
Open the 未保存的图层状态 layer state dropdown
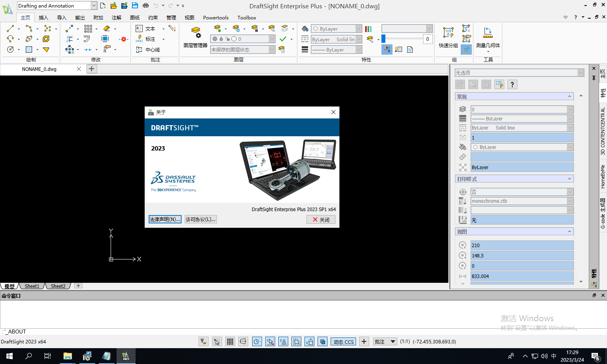point(243,50)
